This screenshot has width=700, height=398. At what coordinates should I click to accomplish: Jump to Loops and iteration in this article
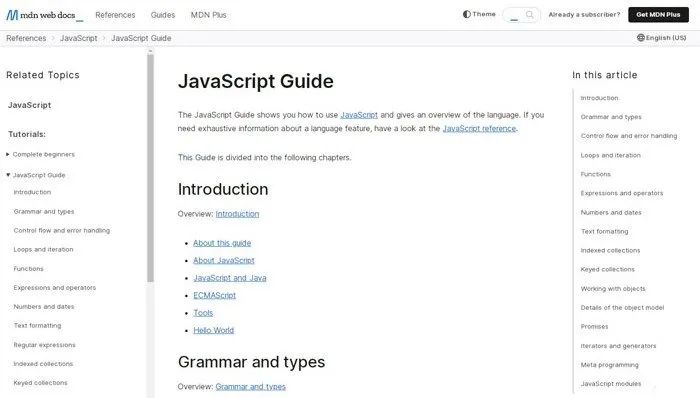click(610, 155)
